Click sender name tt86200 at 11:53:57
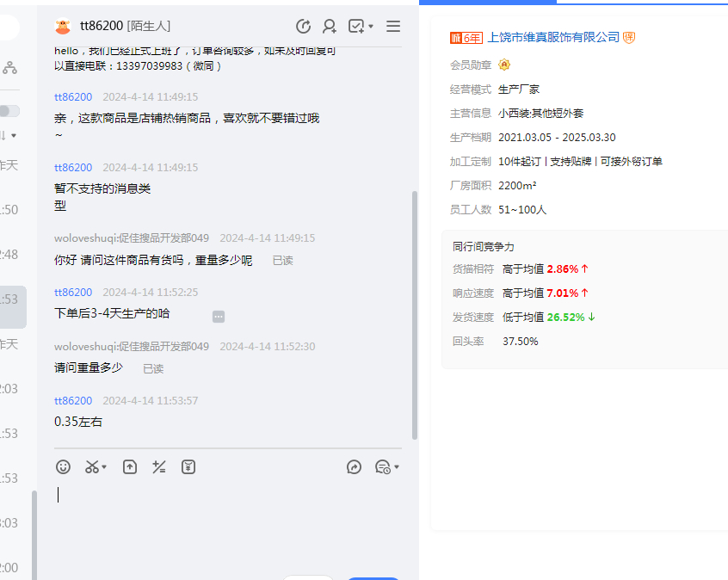The width and height of the screenshot is (728, 580). tap(73, 401)
